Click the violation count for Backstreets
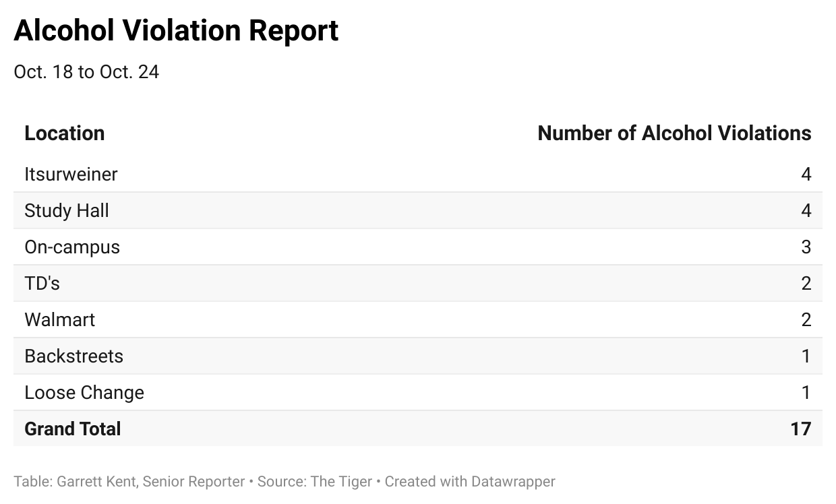Image resolution: width=836 pixels, height=504 pixels. point(806,356)
